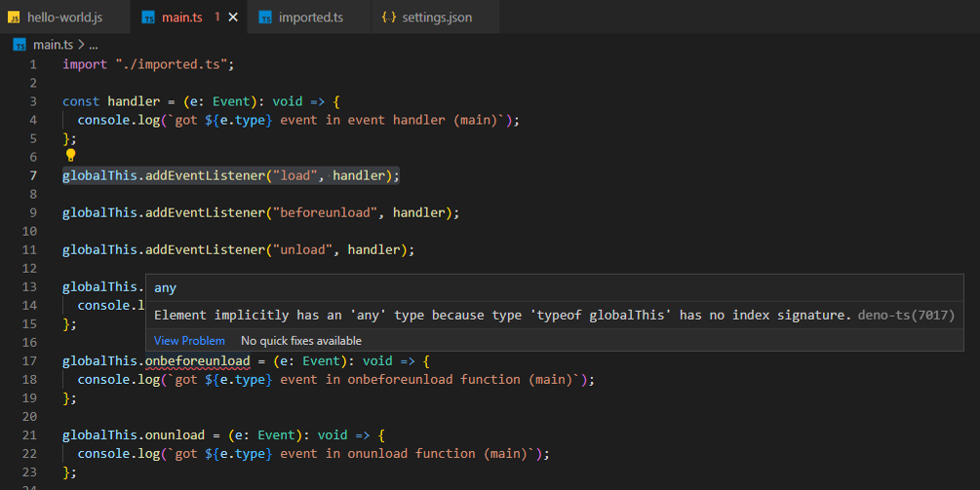Expand the main.ts breadcrumb item

click(x=53, y=45)
